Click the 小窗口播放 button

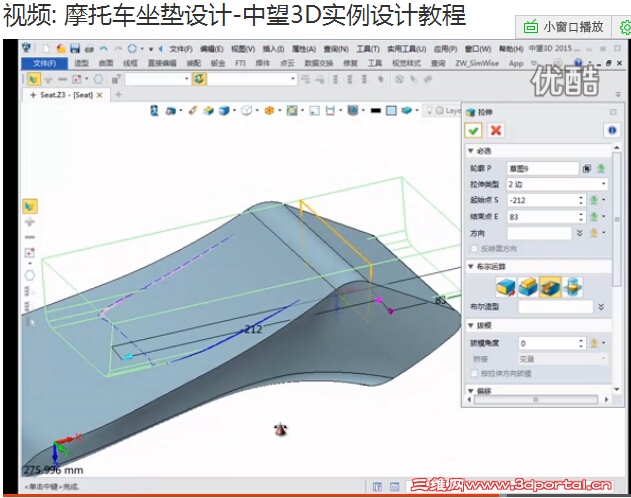563,27
